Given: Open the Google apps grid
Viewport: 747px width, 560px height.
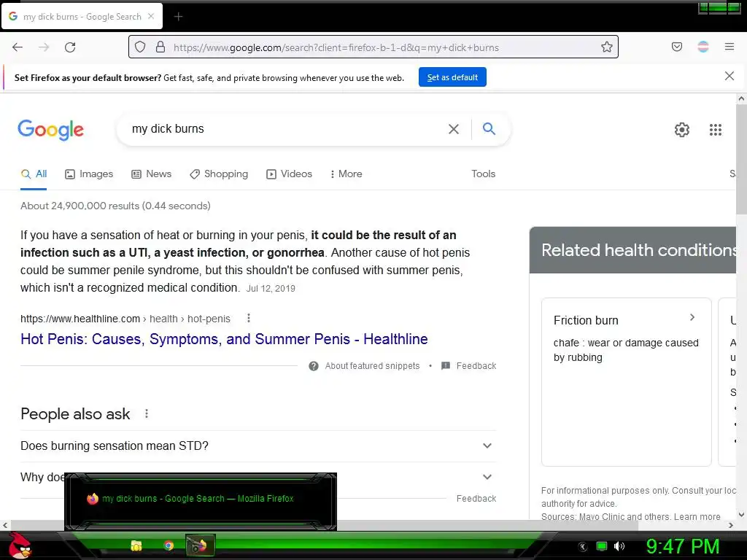Looking at the screenshot, I should 715,130.
